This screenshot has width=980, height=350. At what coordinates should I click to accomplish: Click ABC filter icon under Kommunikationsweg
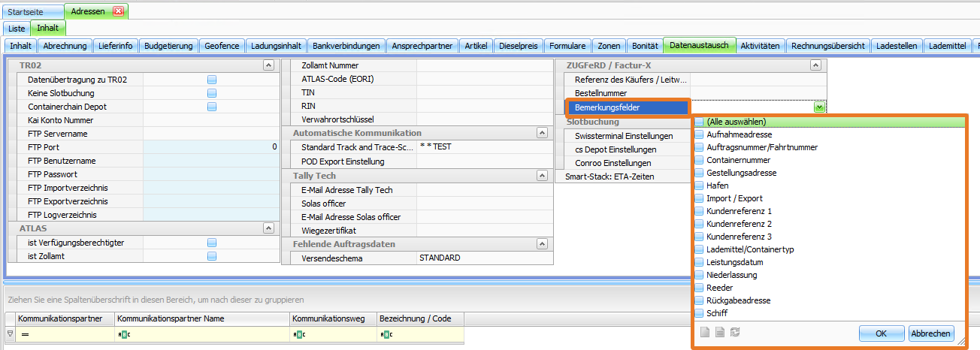[298, 333]
